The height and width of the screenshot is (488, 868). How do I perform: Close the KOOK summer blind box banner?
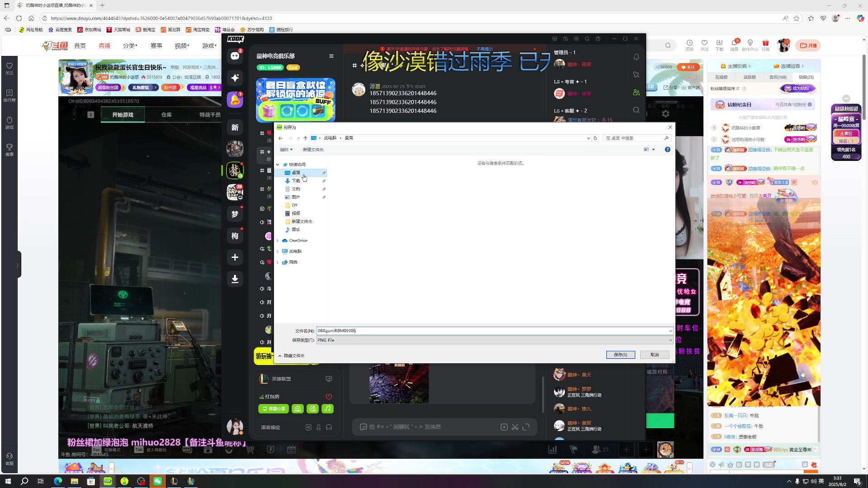[x=331, y=83]
